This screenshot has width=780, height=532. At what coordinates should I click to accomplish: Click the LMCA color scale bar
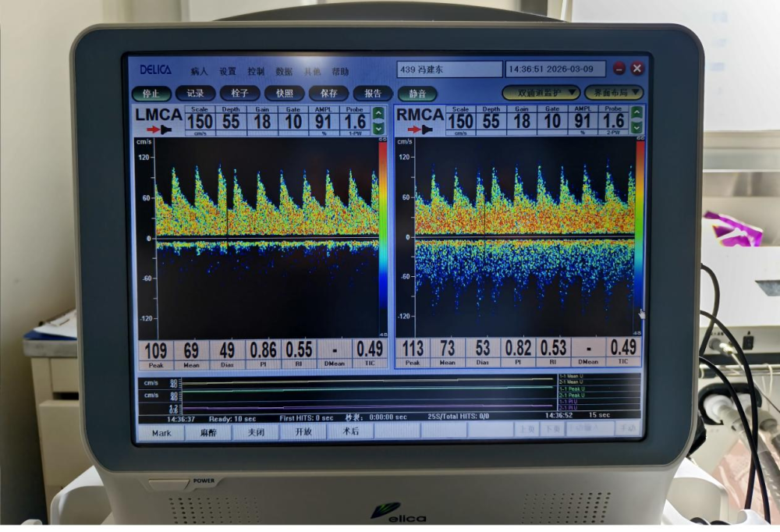pyautogui.click(x=382, y=237)
